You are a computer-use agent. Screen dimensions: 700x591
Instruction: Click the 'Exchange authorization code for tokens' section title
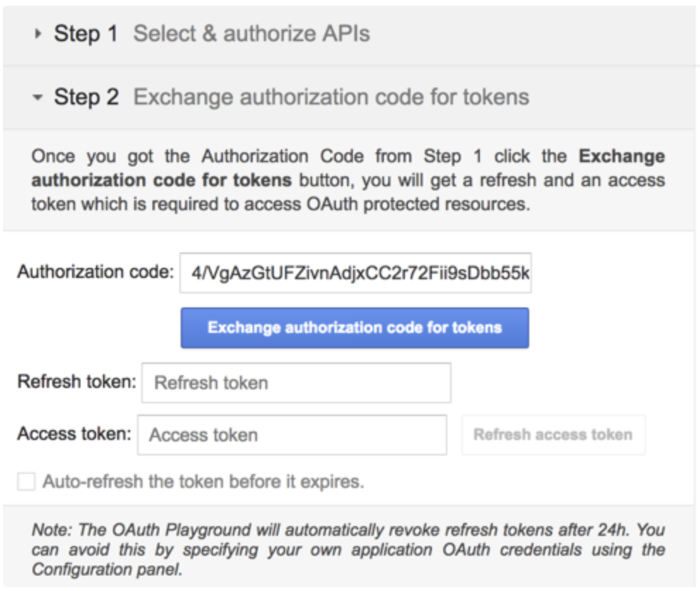click(x=331, y=97)
